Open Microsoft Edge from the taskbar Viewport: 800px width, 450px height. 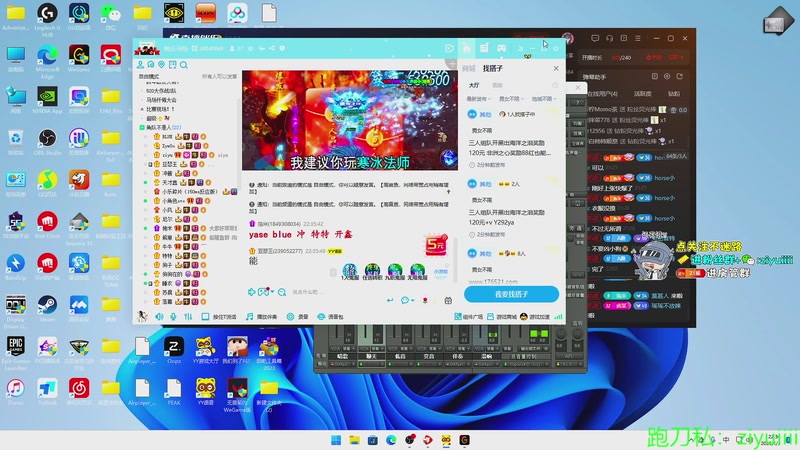click(391, 440)
